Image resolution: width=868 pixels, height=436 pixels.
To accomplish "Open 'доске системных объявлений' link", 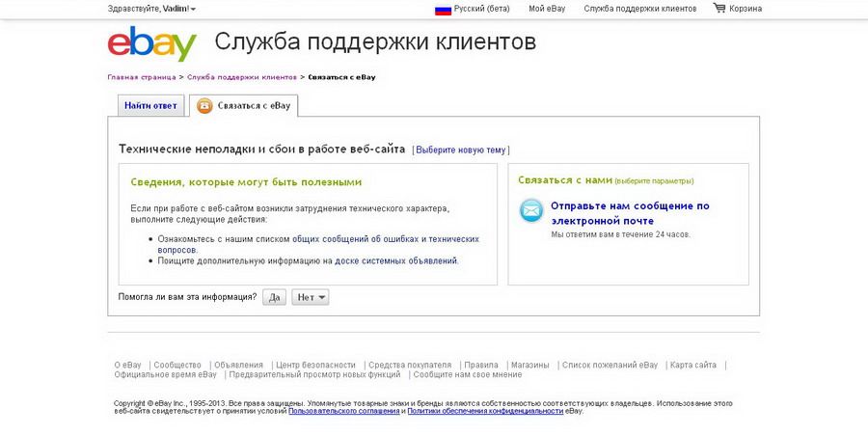I will [x=396, y=260].
